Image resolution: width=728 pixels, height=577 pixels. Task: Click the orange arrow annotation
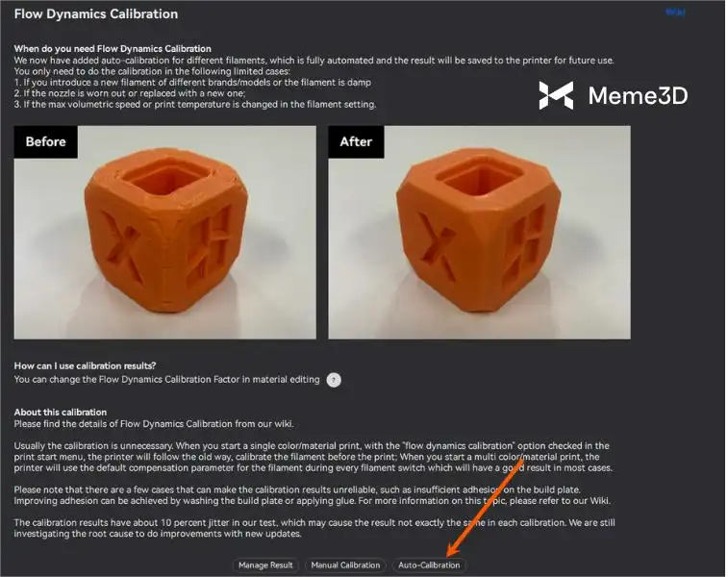[485, 507]
